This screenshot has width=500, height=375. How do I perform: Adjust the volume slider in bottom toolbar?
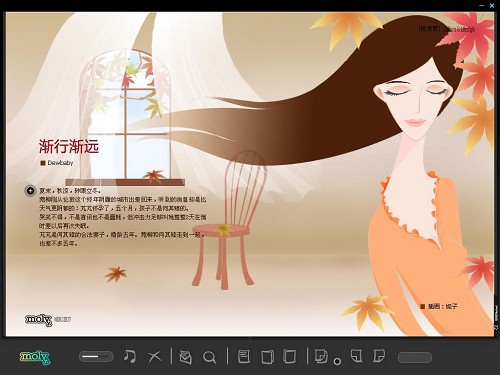(x=96, y=357)
